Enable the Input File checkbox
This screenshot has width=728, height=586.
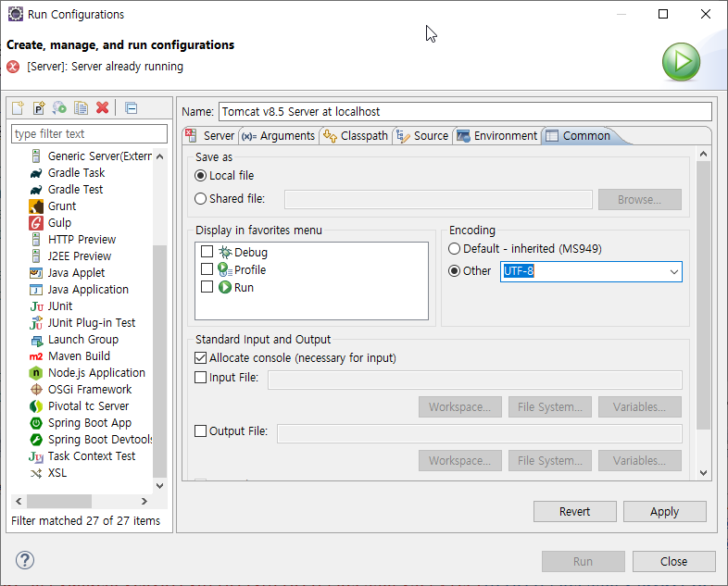click(201, 377)
